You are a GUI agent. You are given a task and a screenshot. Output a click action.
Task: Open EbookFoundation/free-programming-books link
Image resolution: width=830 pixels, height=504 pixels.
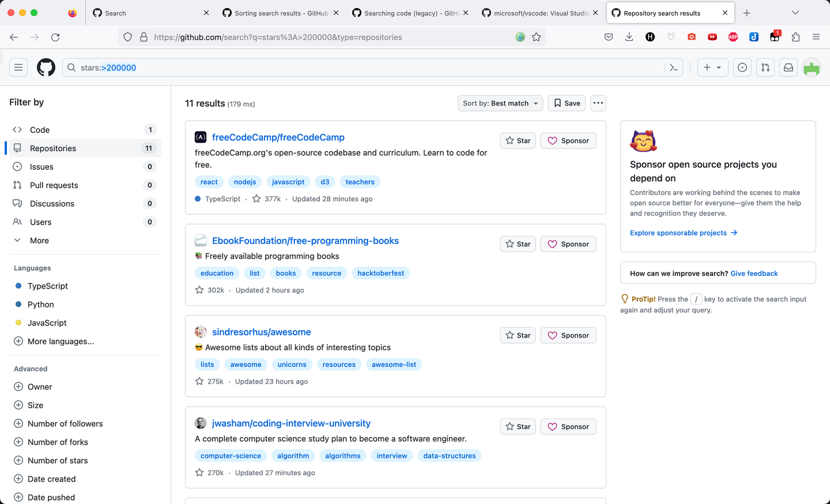coord(305,241)
